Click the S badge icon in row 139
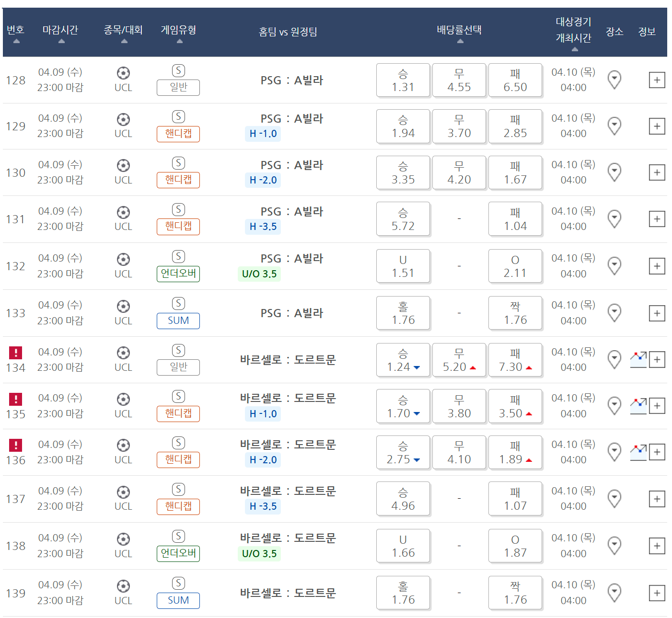 pyautogui.click(x=178, y=584)
